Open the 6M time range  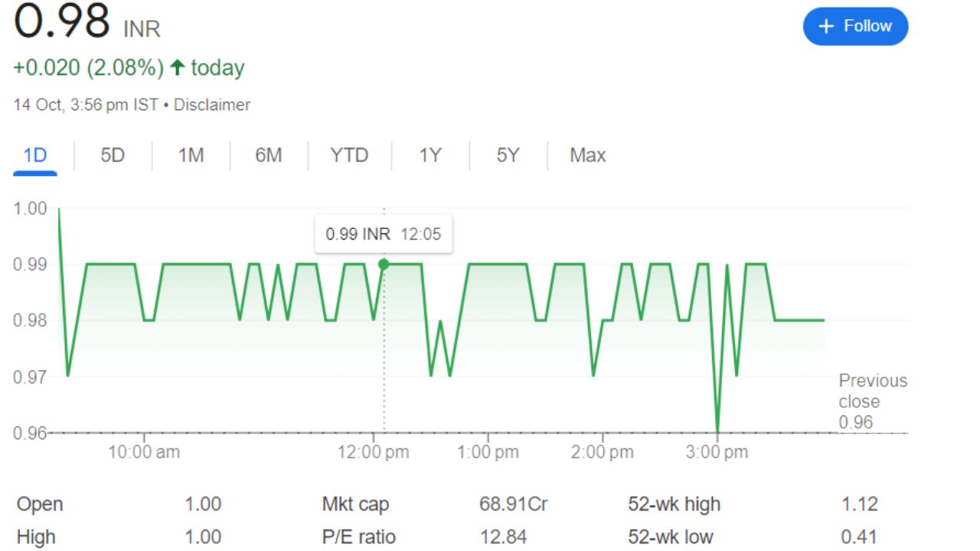coord(269,155)
